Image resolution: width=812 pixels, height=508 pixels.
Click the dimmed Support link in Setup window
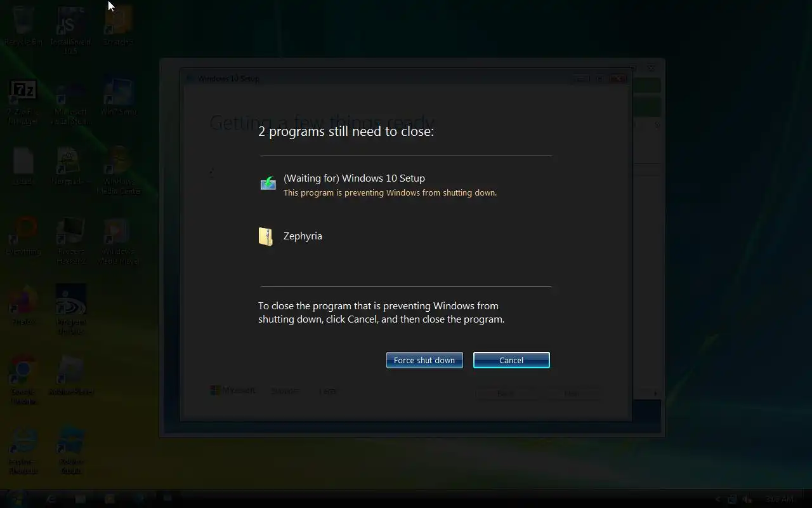(x=284, y=391)
